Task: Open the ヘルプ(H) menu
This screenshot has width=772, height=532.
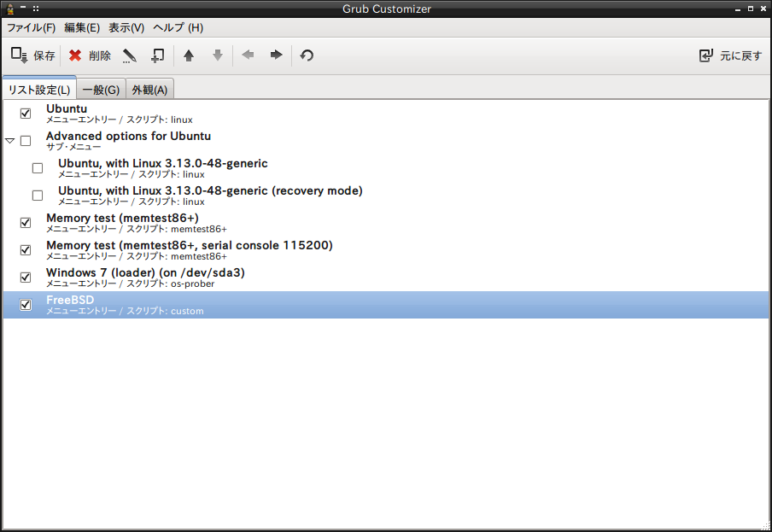Action: point(178,27)
